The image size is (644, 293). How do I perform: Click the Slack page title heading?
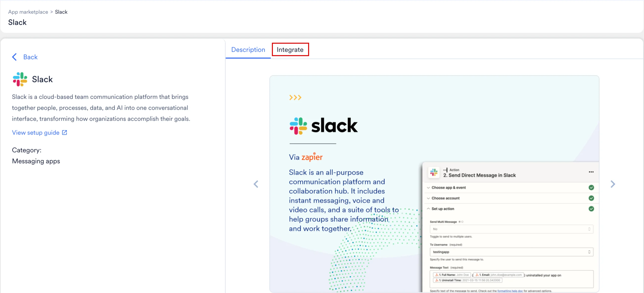coord(17,22)
